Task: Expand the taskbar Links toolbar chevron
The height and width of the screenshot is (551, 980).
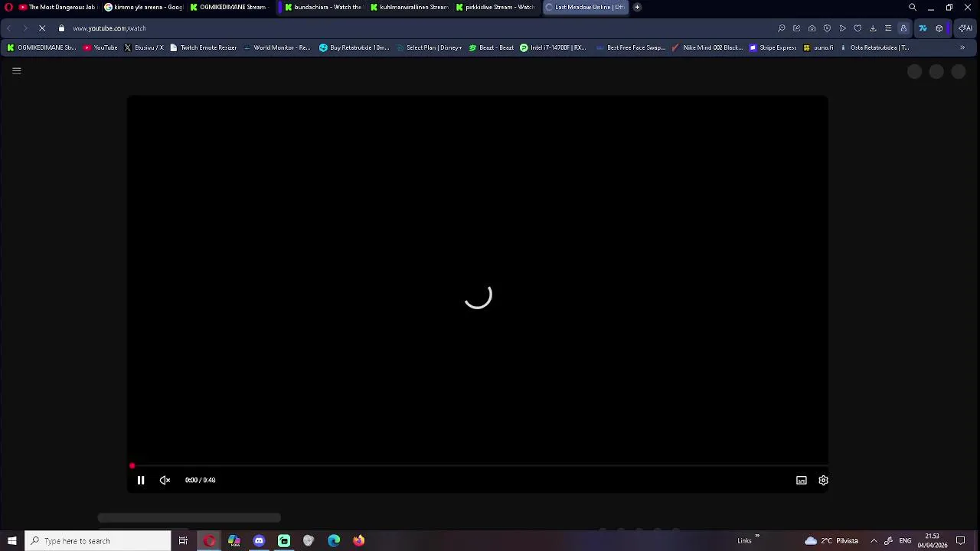Action: point(757,536)
